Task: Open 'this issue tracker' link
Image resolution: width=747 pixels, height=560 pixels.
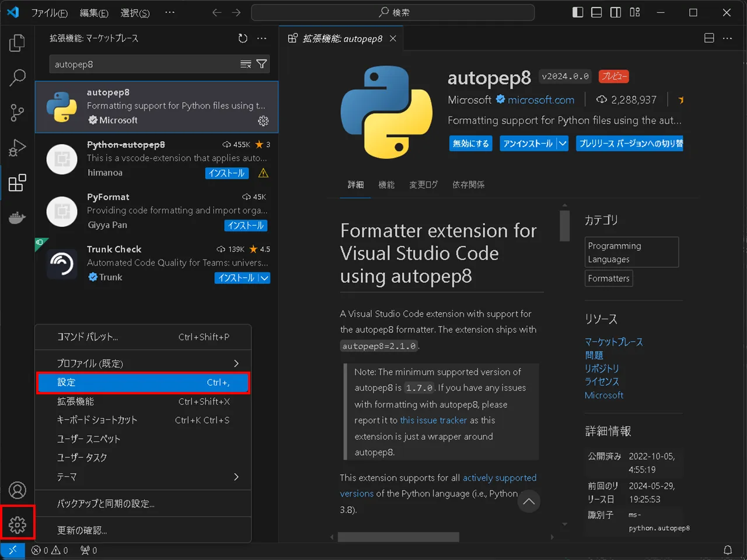Action: click(434, 421)
